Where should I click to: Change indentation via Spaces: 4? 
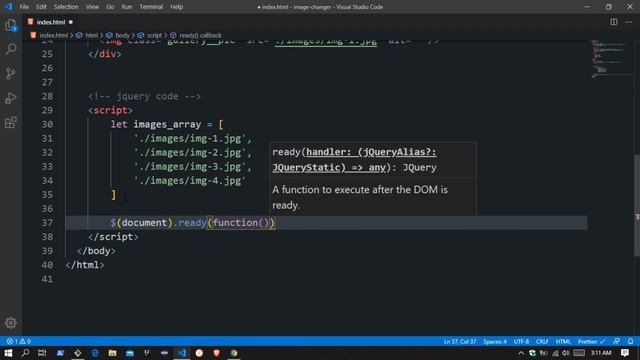(x=495, y=341)
